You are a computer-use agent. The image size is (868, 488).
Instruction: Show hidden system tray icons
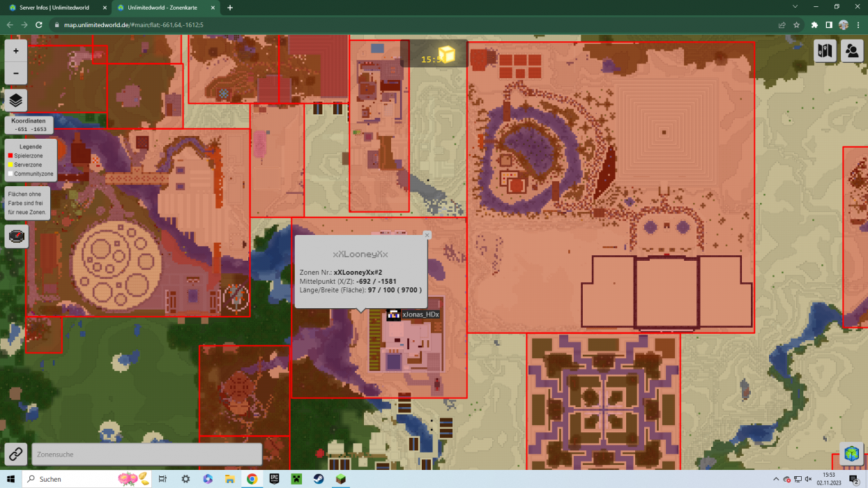(x=776, y=479)
